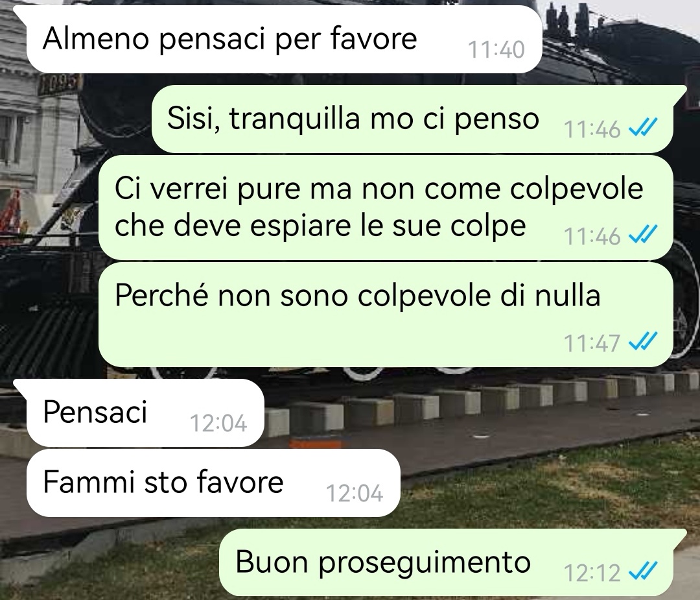This screenshot has width=700, height=600.
Task: Tap the 11:46 timestamp on 'Sisi, tranquilla' message
Action: coord(592,129)
